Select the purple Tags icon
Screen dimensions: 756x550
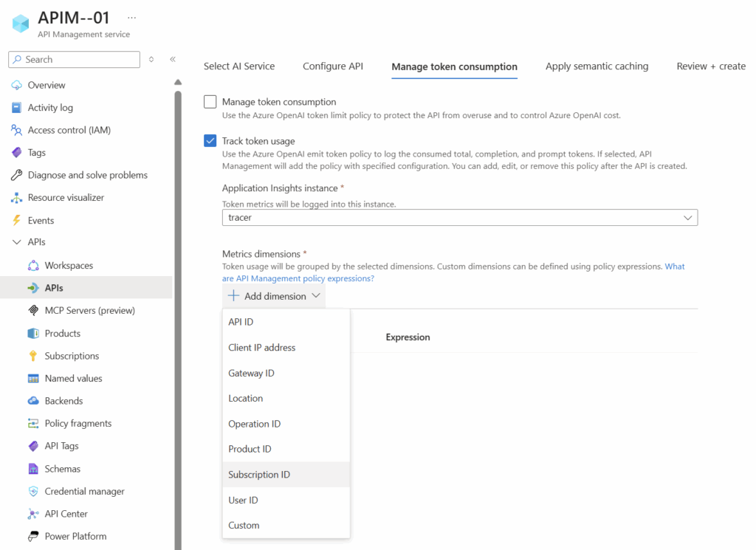pyautogui.click(x=16, y=153)
